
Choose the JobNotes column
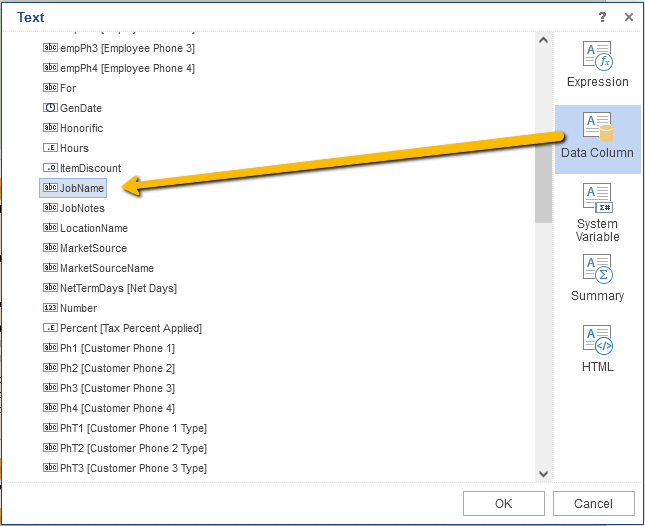[81, 208]
